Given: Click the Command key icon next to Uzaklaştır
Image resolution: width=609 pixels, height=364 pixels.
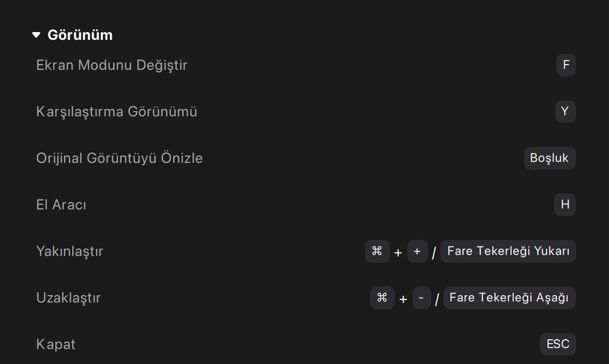Looking at the screenshot, I should [382, 298].
